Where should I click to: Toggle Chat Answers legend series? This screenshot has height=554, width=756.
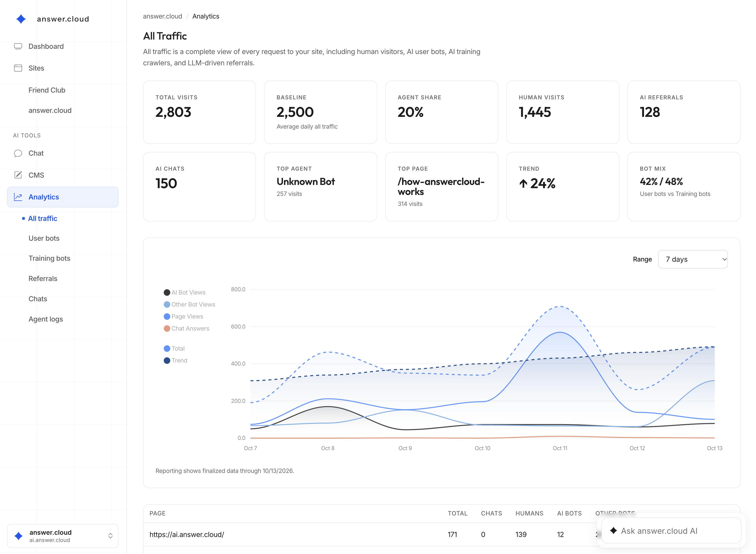tap(186, 329)
